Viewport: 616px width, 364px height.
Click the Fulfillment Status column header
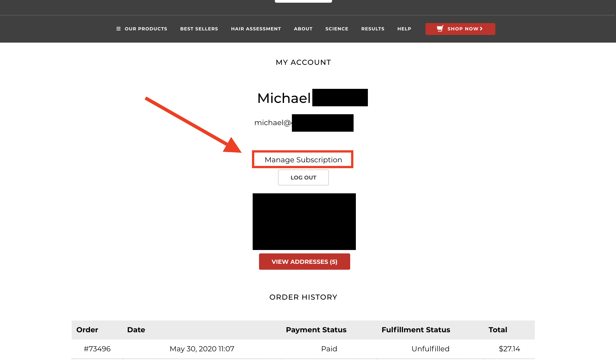416,330
